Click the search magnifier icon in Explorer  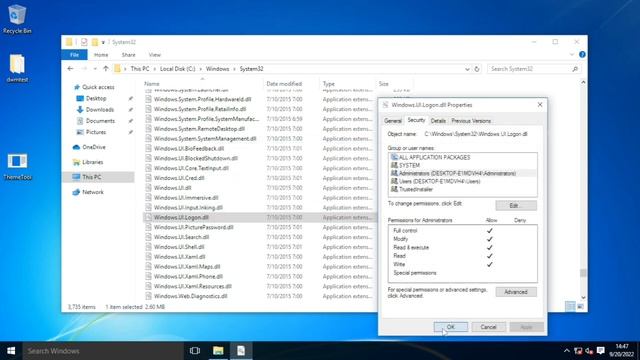point(575,69)
